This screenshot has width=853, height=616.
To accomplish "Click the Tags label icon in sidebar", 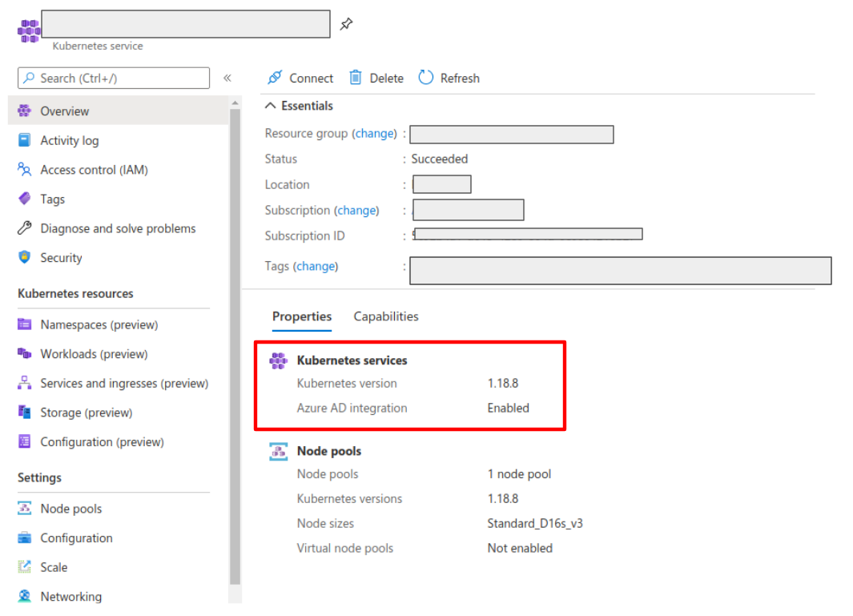I will pos(25,199).
